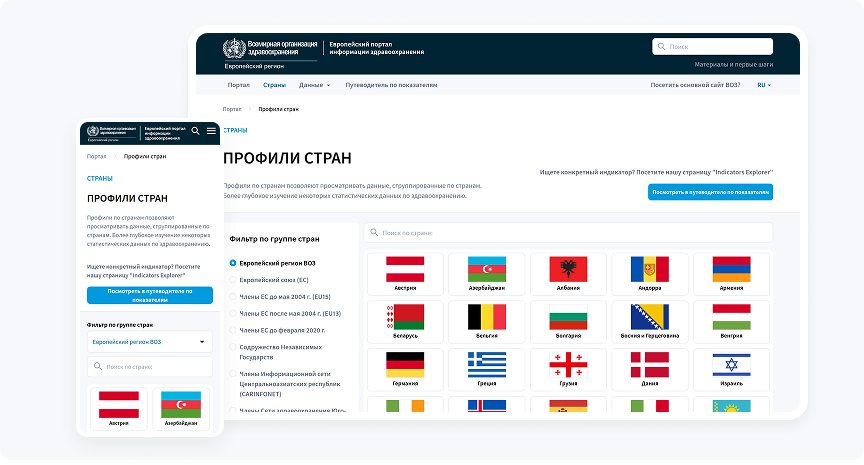
Task: Open the Greece flag tile
Action: (487, 368)
